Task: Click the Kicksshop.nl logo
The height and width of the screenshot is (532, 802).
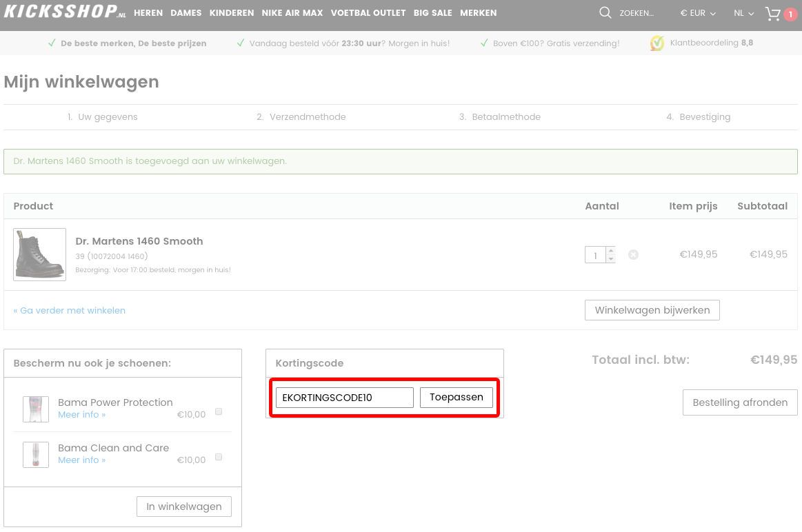Action: click(x=65, y=12)
